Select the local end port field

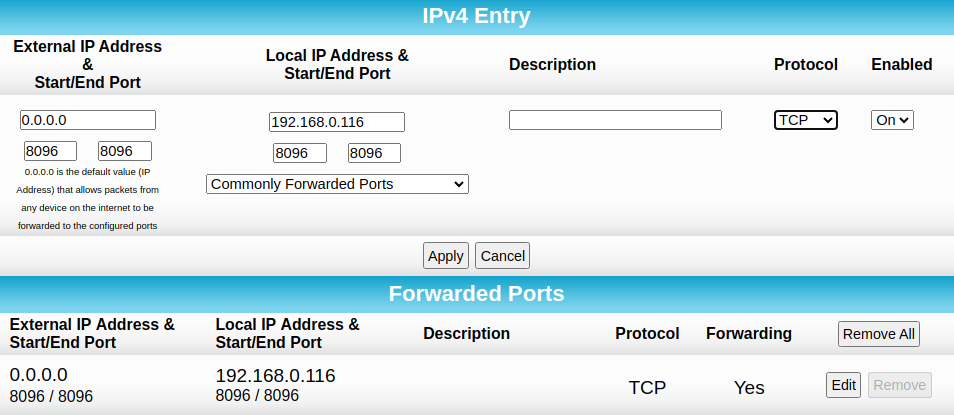click(374, 153)
